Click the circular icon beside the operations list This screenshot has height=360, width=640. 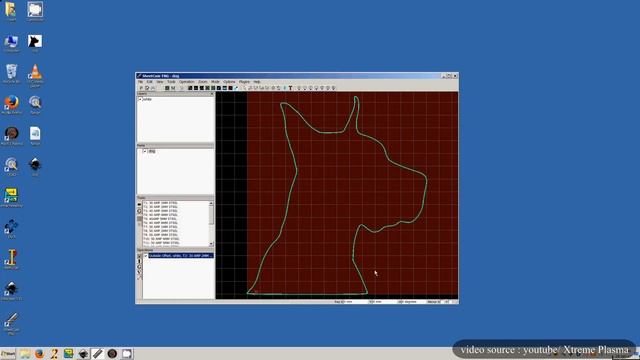click(x=139, y=267)
